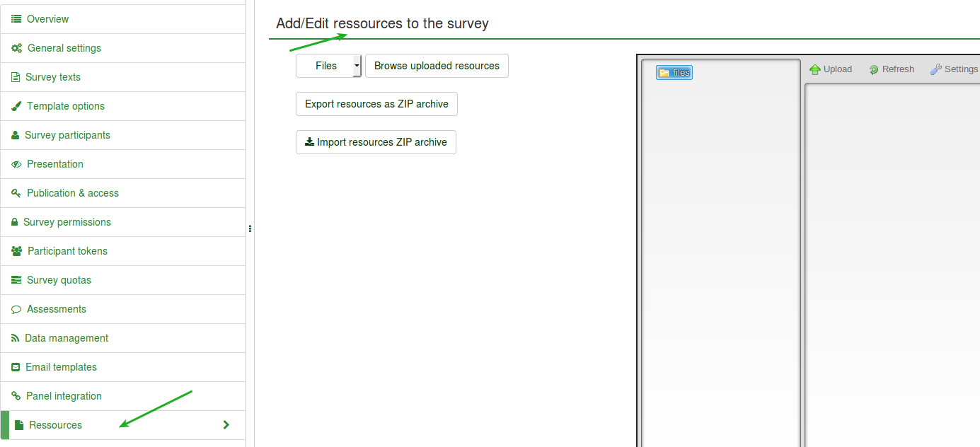Click the Upload arrow icon
This screenshot has width=980, height=447.
click(815, 69)
